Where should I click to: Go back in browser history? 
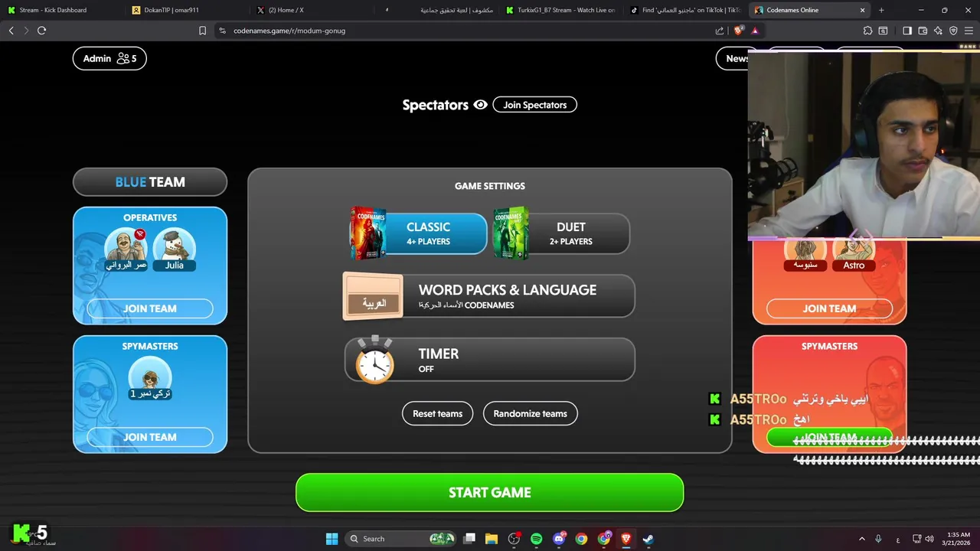(11, 31)
